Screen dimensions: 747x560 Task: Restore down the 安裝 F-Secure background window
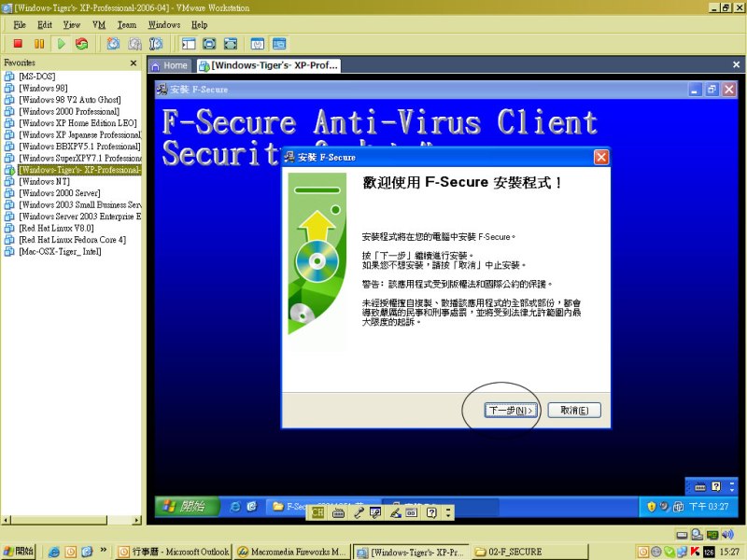712,89
